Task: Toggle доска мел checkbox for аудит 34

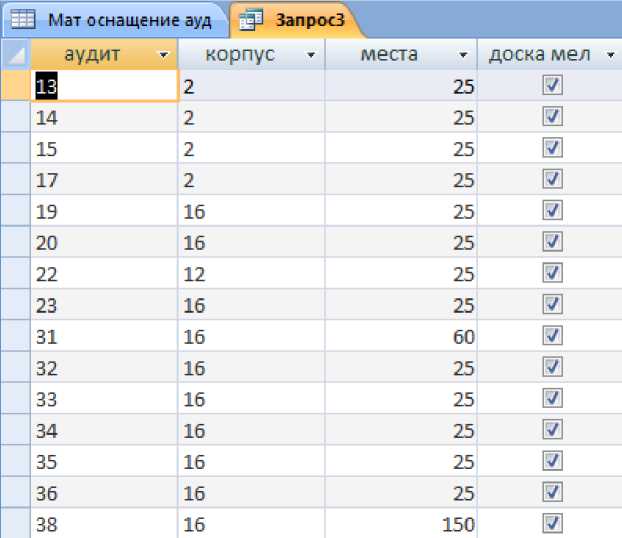Action: coord(553,429)
